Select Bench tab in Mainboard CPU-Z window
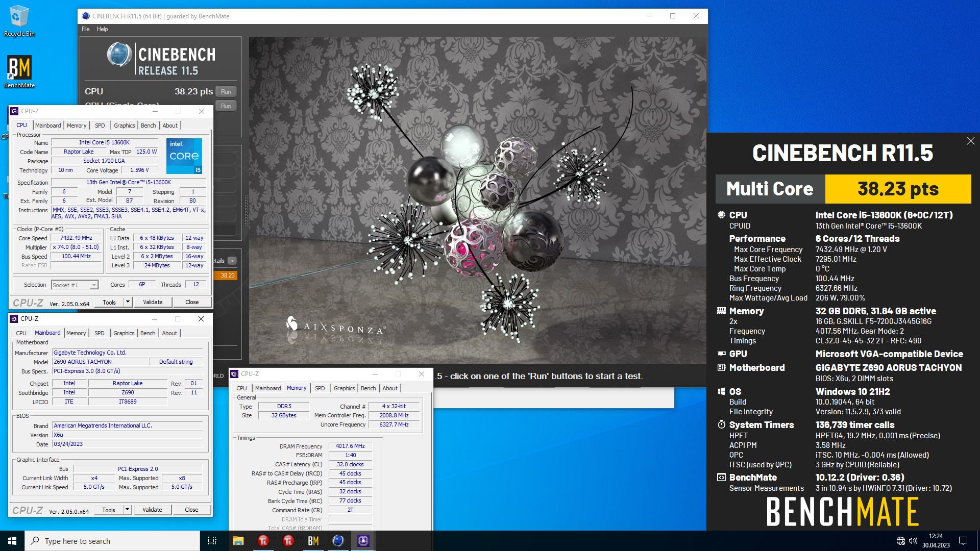 click(148, 333)
